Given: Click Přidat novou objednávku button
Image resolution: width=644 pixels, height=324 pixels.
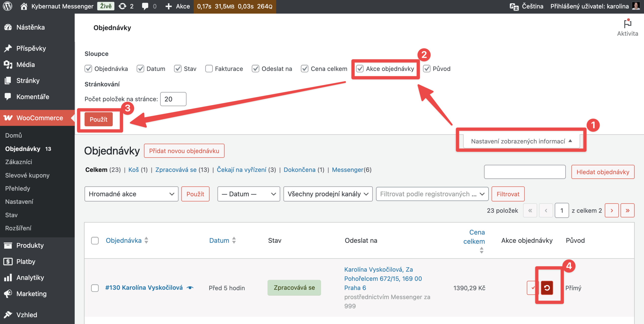Looking at the screenshot, I should [x=184, y=151].
